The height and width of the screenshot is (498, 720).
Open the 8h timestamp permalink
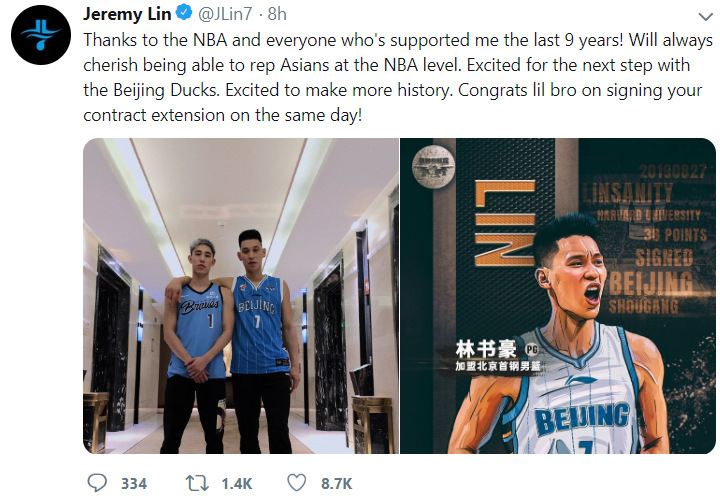[277, 14]
